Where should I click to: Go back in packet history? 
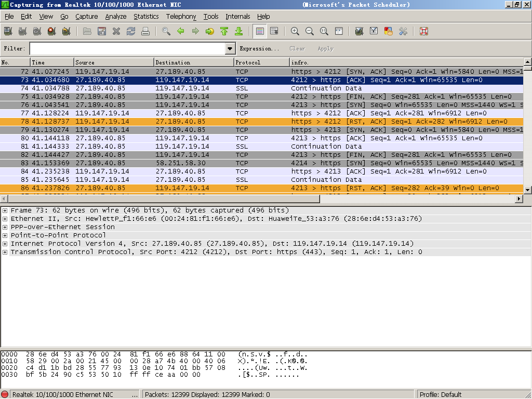point(181,31)
